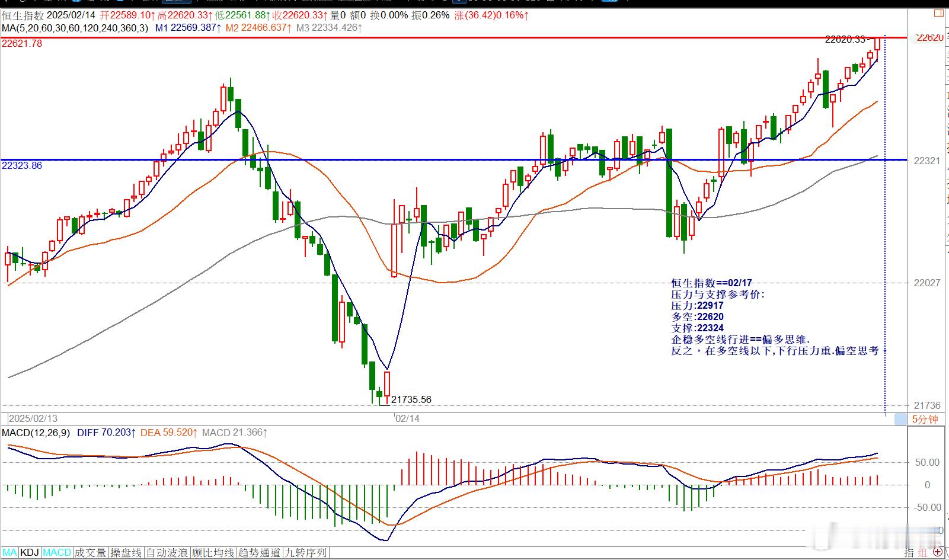Screen dimensions: 949x560
Task: Click the 恒生指数==02/17 note title
Action: [x=711, y=283]
